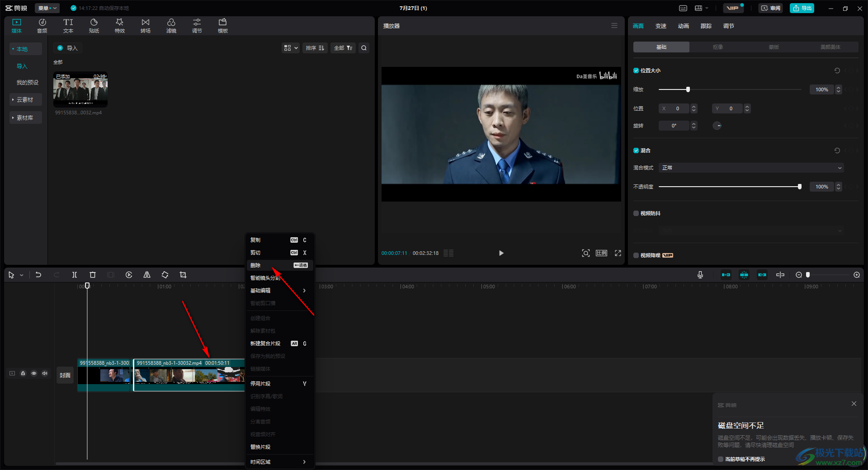Click the player fullscreen icon
This screenshot has height=470, width=868.
click(x=618, y=253)
